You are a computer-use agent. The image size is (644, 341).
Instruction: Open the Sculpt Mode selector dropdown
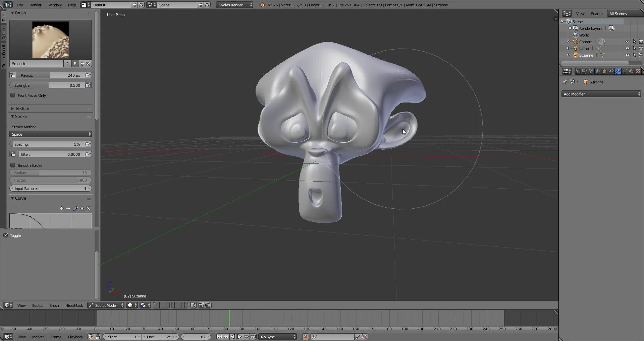106,305
